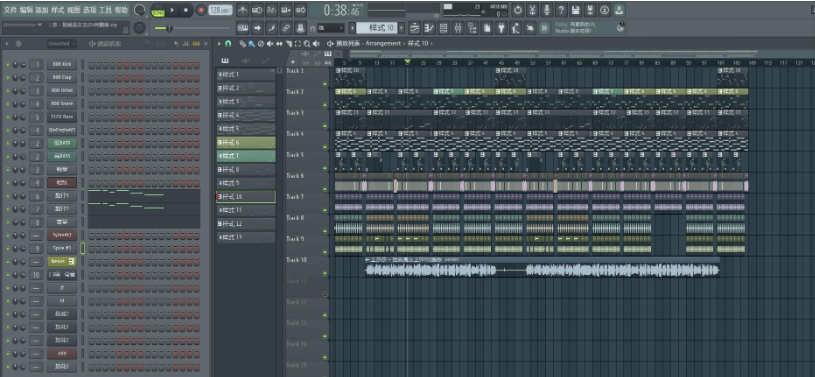Screen dimensions: 815x377
Task: Open the 文件 menu
Action: tap(10, 10)
